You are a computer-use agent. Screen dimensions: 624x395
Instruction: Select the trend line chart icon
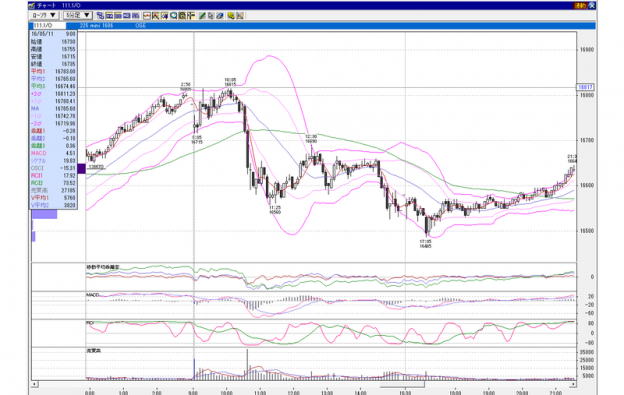click(x=156, y=16)
